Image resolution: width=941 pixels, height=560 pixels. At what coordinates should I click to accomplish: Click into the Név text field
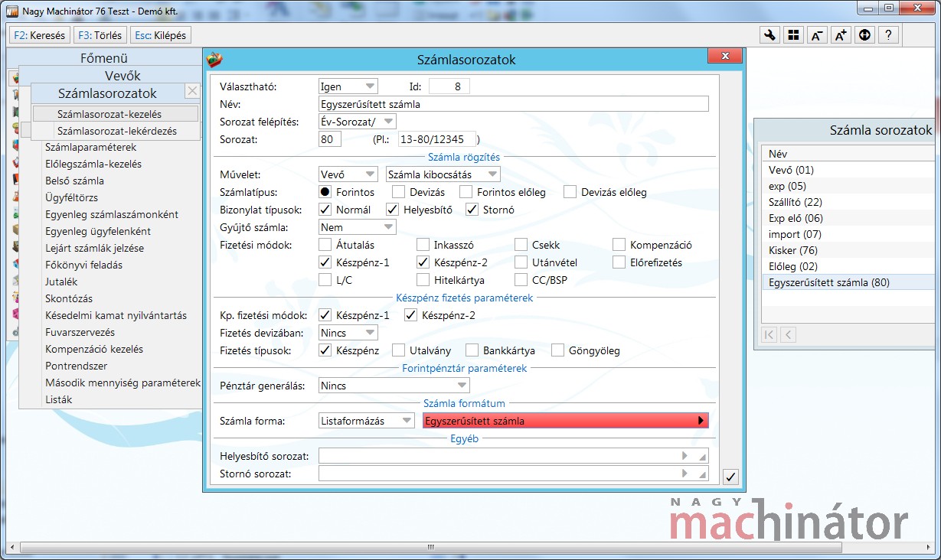[514, 104]
